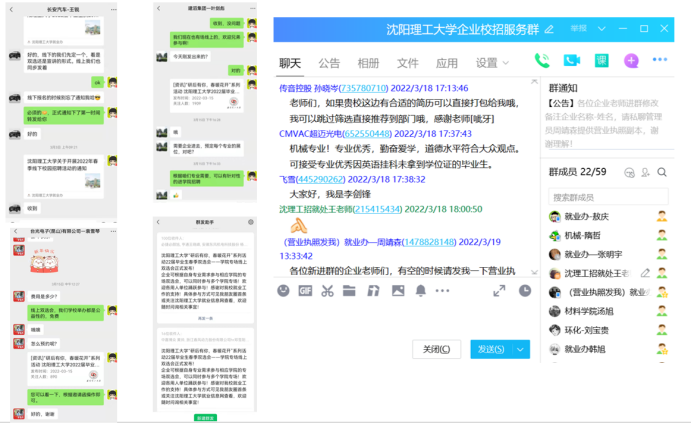Expand the input box with the diagonal arrows icon
692x424 pixels.
tap(499, 291)
